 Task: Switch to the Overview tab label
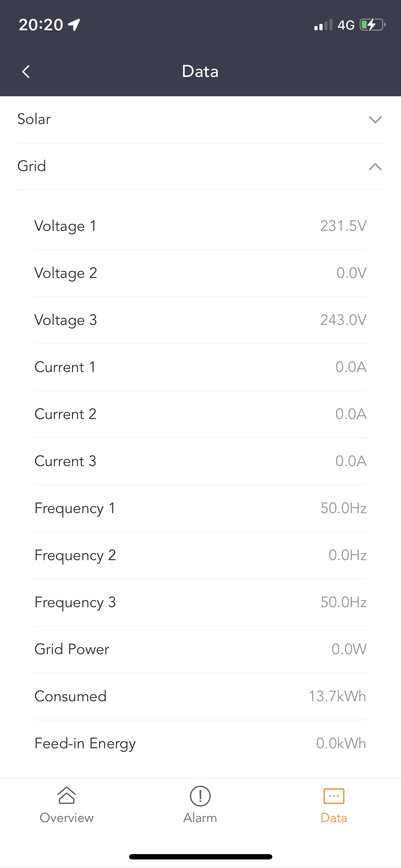[x=67, y=818]
